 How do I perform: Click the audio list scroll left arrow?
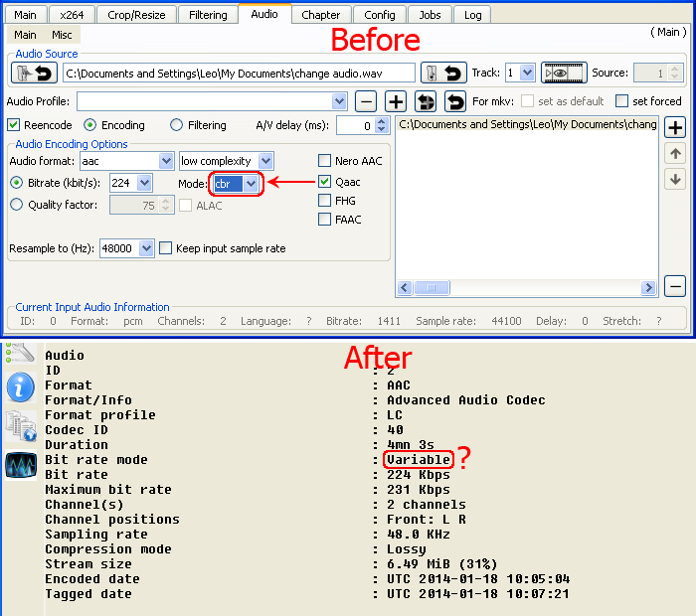[404, 287]
